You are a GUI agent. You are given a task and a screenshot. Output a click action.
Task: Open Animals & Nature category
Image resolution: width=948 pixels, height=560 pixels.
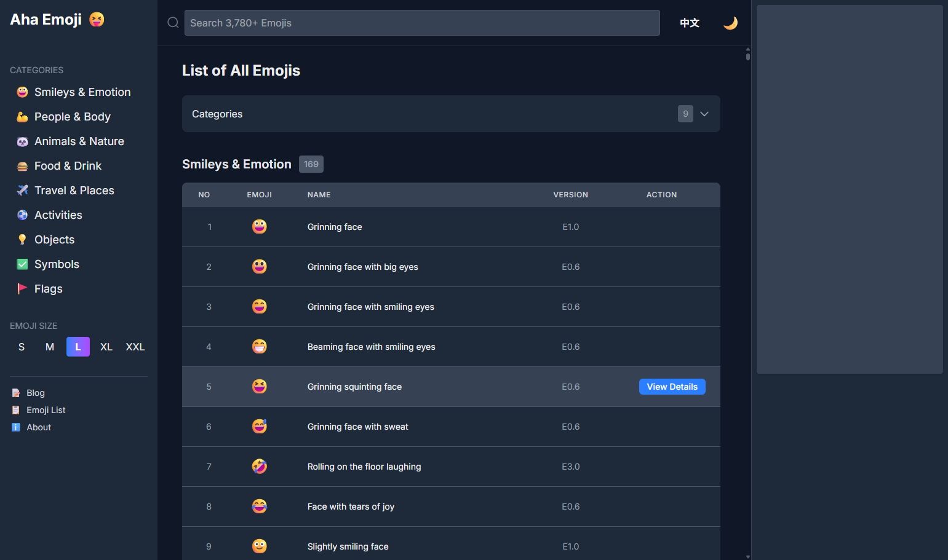(x=79, y=141)
